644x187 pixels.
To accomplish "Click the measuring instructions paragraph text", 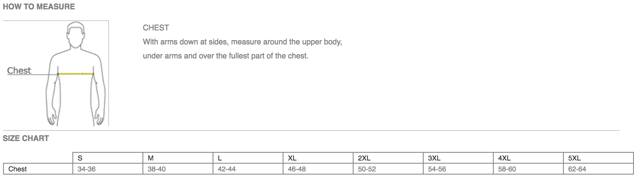I will tap(242, 49).
